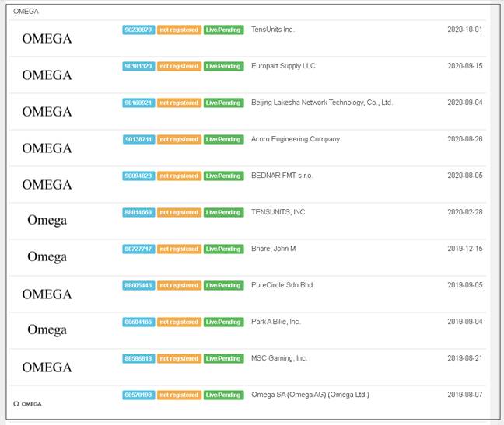Click the filing date 2020-10-01
Viewport: 504px width, 425px height.
click(x=465, y=30)
